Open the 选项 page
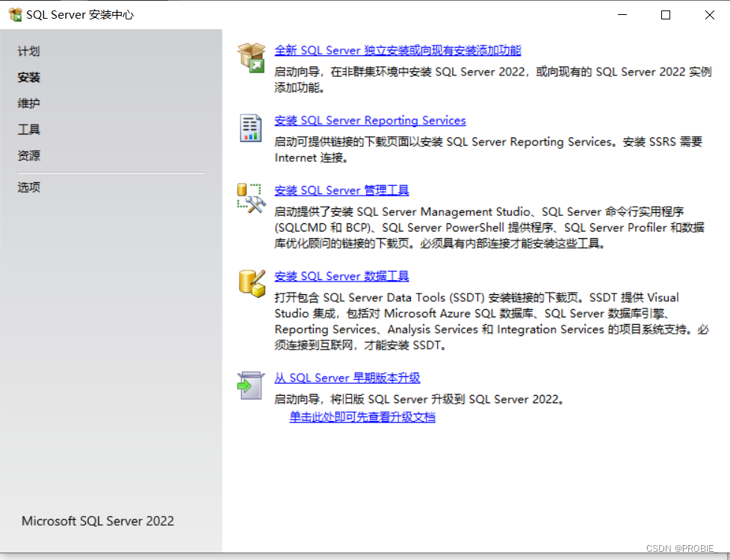 pyautogui.click(x=29, y=187)
